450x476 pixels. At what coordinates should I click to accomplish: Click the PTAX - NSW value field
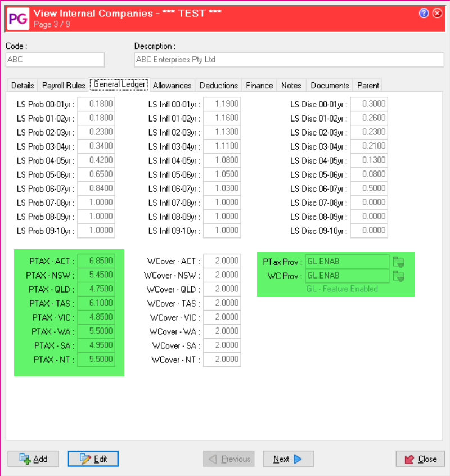click(x=96, y=275)
